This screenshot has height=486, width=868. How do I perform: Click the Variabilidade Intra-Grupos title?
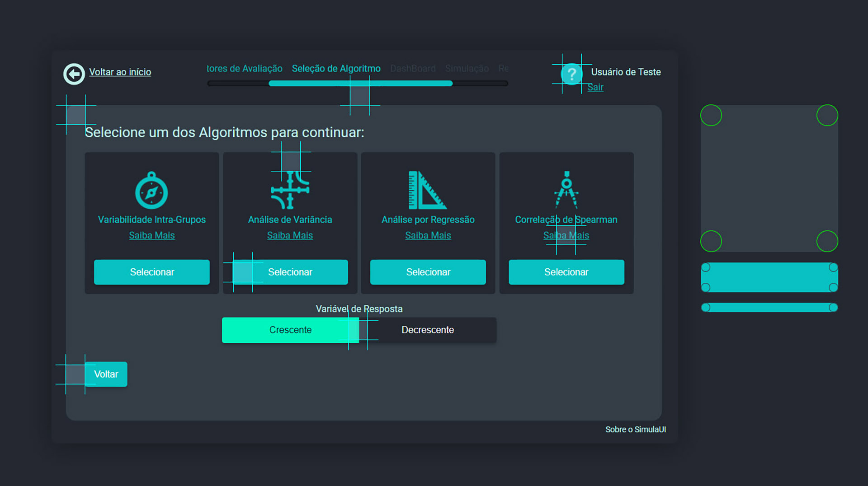[x=152, y=220]
